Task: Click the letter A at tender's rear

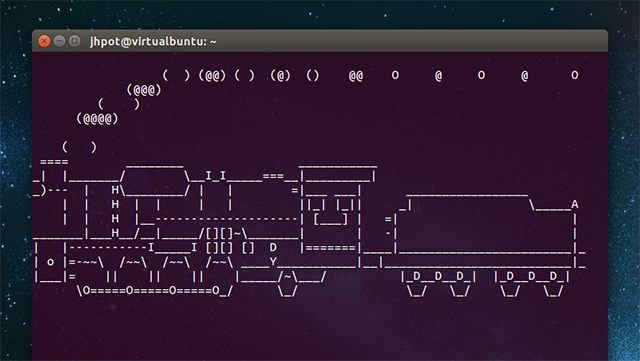Action: 575,204
